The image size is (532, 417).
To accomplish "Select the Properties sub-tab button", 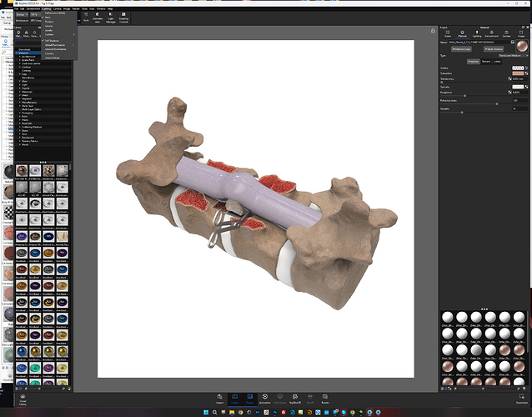I will 473,62.
